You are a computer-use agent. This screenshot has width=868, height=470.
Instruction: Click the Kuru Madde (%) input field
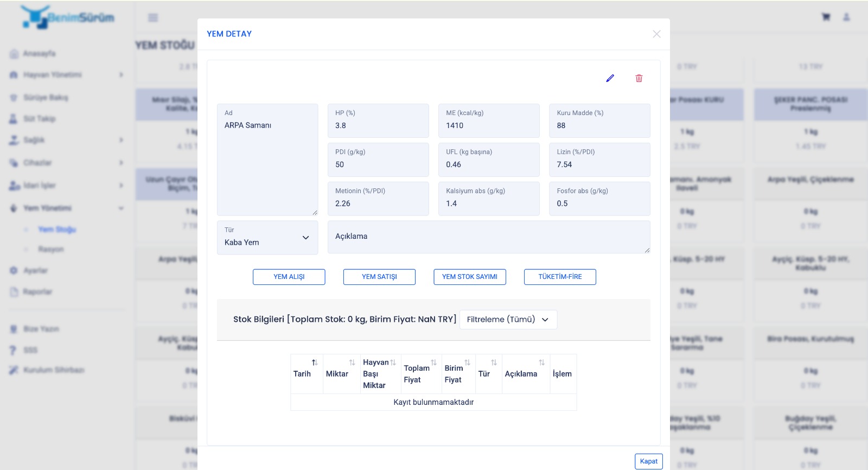click(x=599, y=120)
